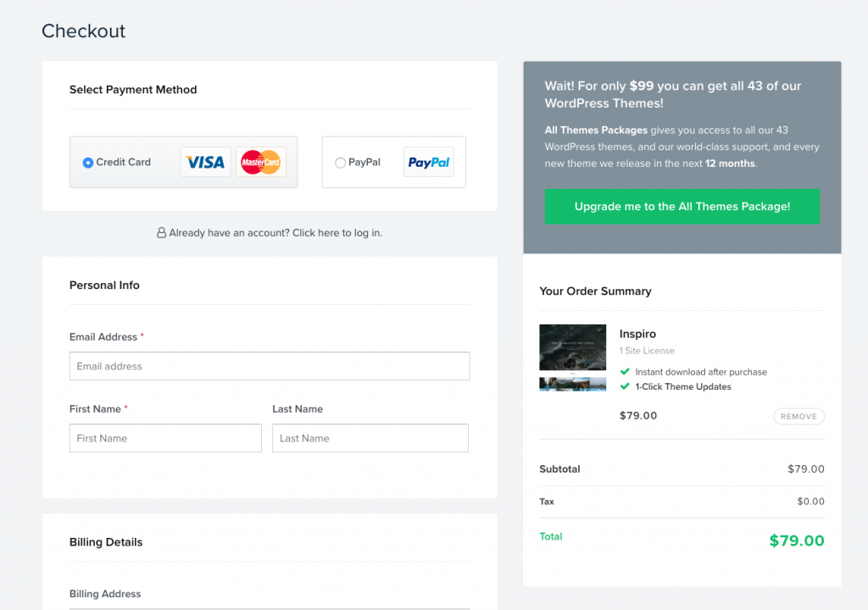Click the checkmark beside 1-Click Theme Updates
The width and height of the screenshot is (868, 610).
pyautogui.click(x=626, y=386)
